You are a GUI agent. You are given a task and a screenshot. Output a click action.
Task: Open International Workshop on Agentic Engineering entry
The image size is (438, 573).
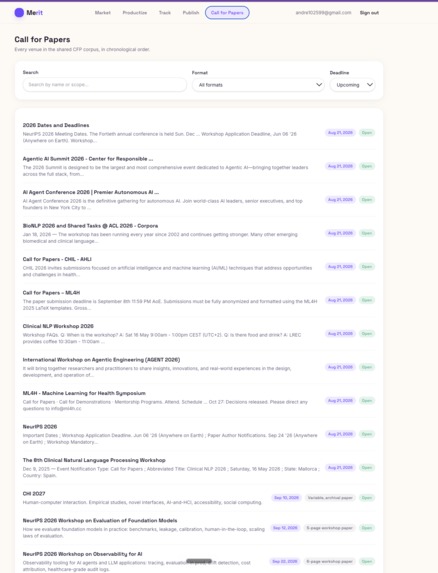coord(101,360)
